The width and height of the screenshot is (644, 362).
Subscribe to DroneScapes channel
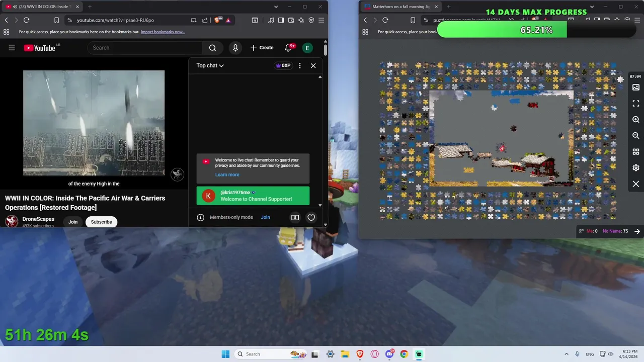[101, 222]
